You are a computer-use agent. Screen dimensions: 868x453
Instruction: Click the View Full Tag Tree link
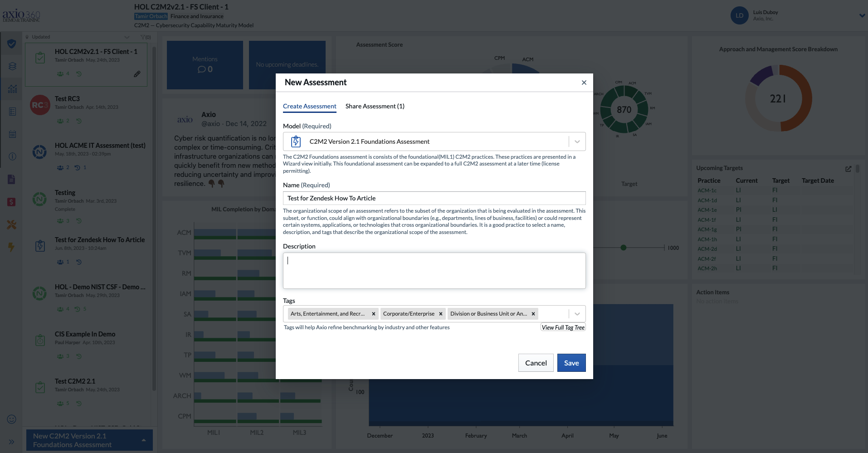563,327
